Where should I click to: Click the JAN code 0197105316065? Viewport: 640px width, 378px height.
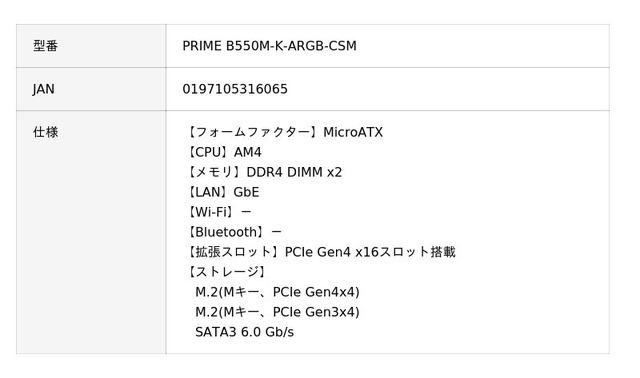(235, 89)
